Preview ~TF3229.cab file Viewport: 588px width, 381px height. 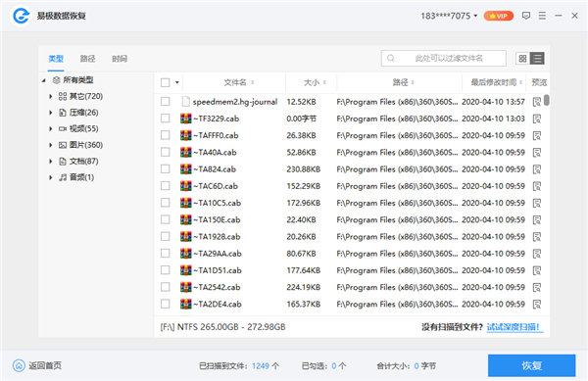coord(537,119)
